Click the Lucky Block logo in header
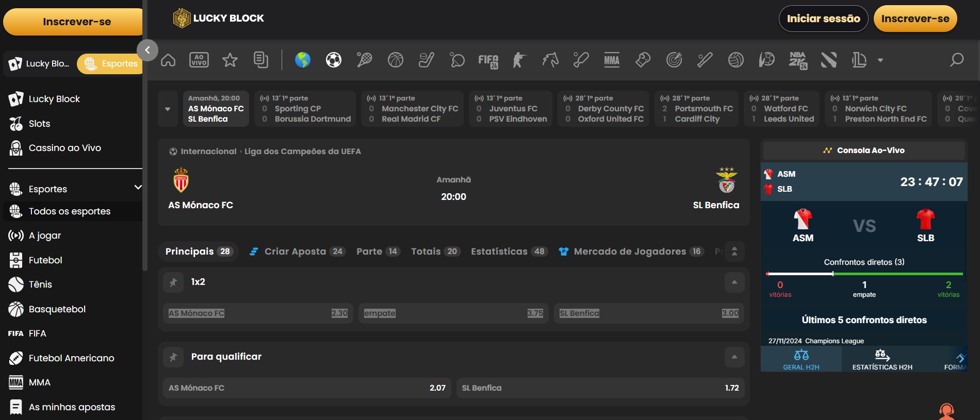 coord(219,18)
